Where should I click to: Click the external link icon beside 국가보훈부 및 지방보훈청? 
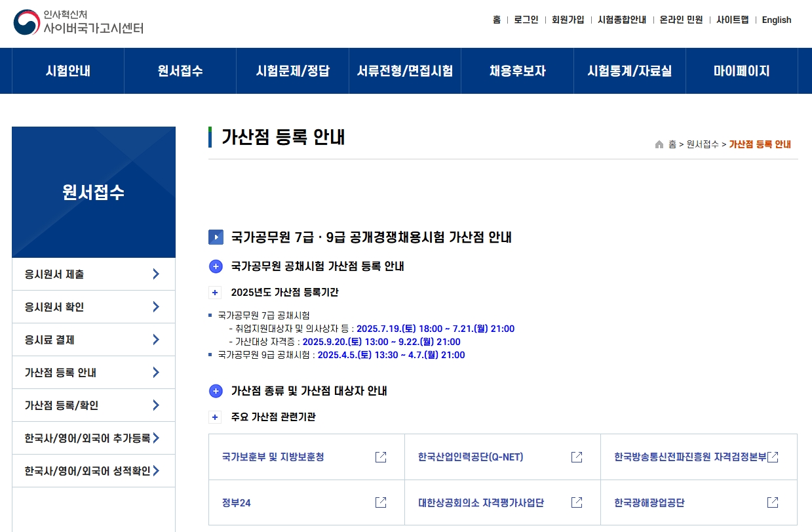tap(380, 457)
